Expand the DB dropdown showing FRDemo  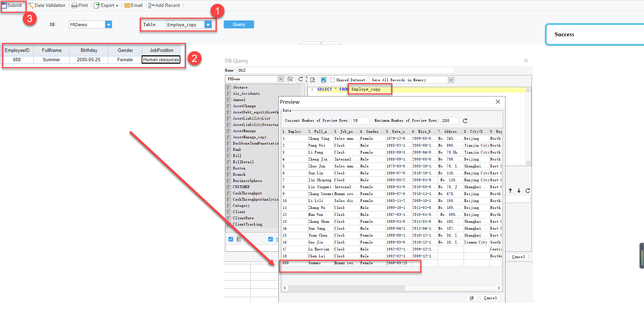coord(109,25)
